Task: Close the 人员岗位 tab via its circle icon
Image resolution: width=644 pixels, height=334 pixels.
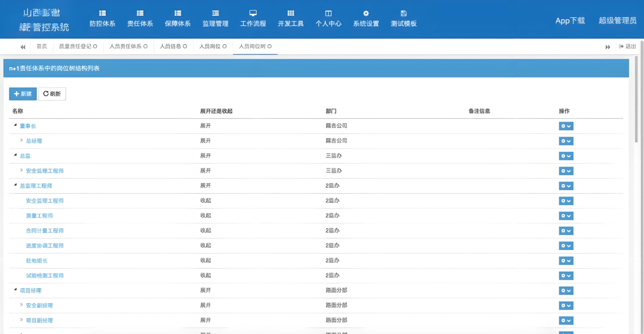Action: tap(225, 47)
